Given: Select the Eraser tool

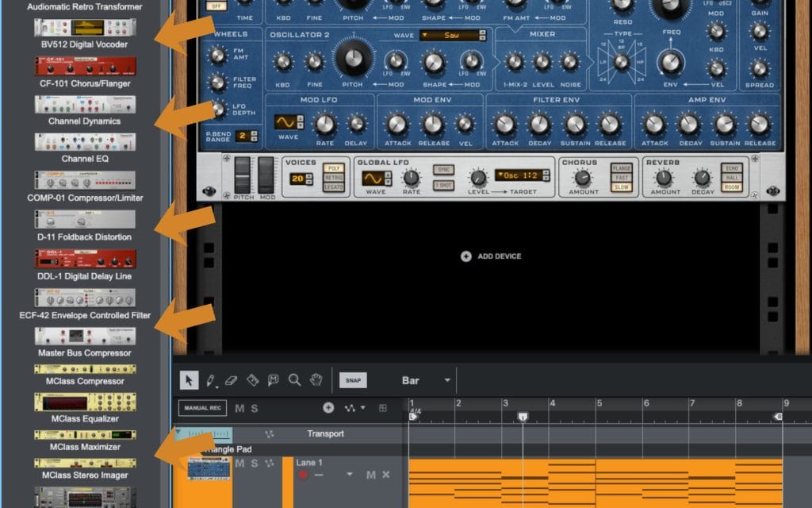Looking at the screenshot, I should tap(232, 380).
